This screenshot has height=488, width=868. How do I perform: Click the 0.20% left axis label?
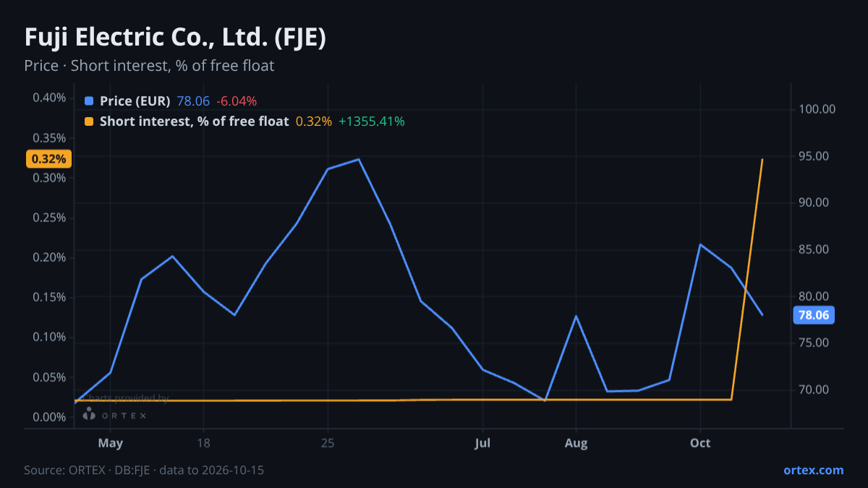[49, 257]
